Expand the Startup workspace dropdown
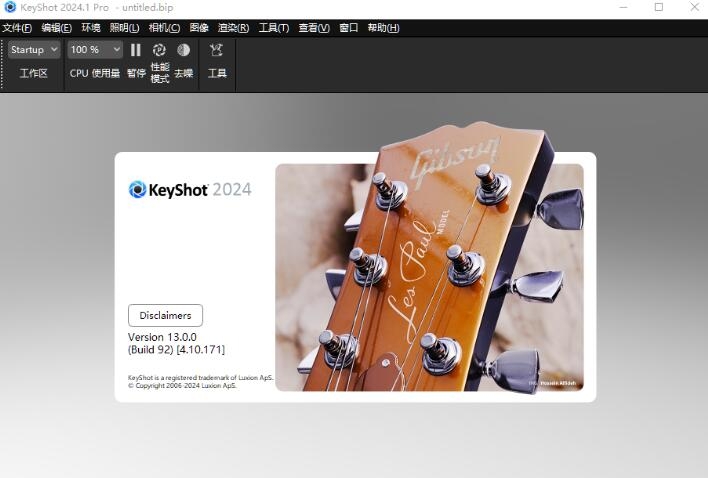 [x=35, y=50]
